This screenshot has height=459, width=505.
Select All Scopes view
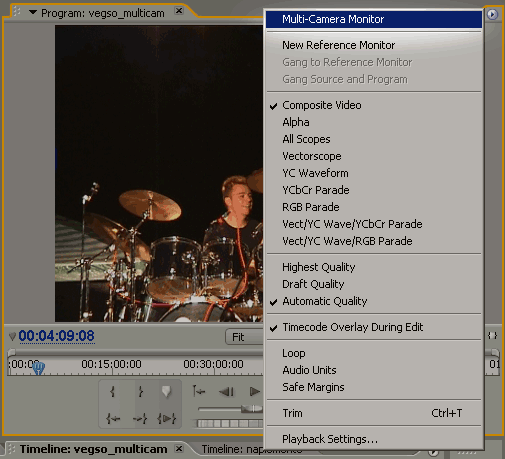click(374, 139)
